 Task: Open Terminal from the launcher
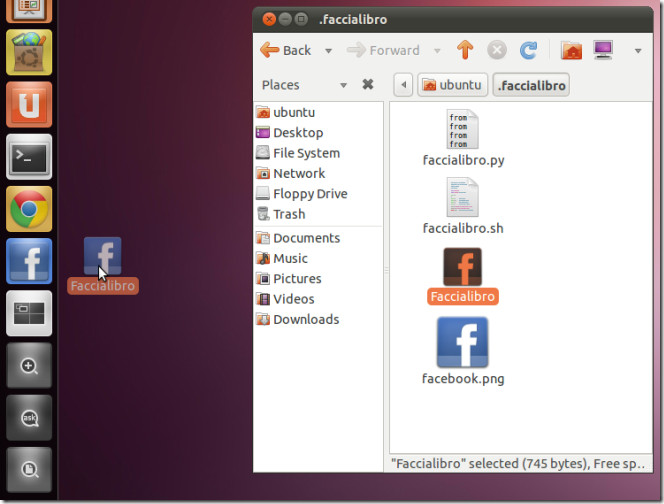[x=29, y=157]
